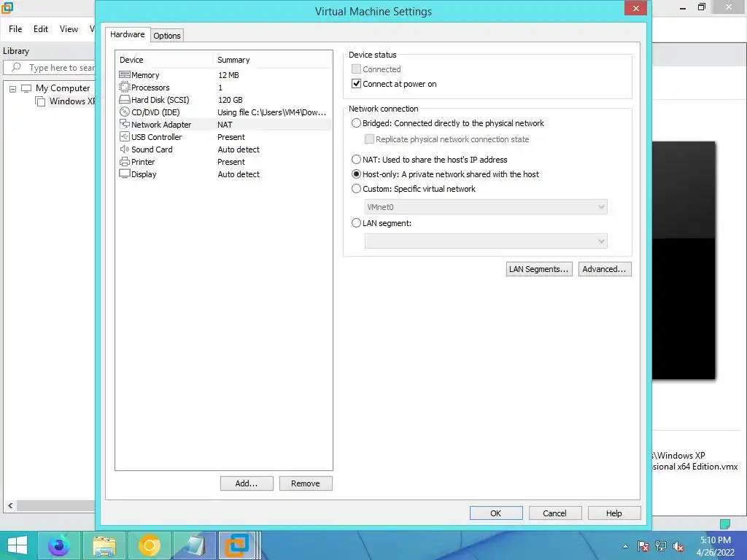Screen dimensions: 747x560
Task: Click the VMware logo in title bar
Action: point(7,8)
